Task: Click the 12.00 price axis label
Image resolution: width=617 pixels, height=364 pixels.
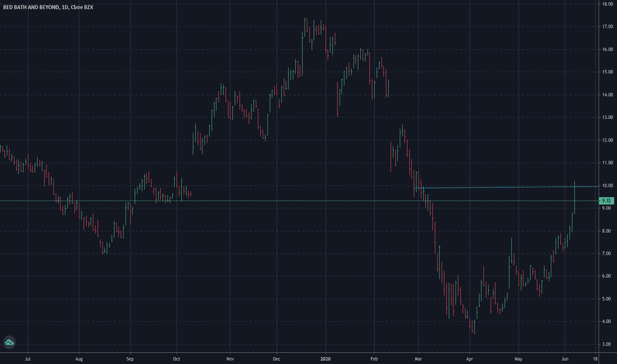Action: (607, 140)
